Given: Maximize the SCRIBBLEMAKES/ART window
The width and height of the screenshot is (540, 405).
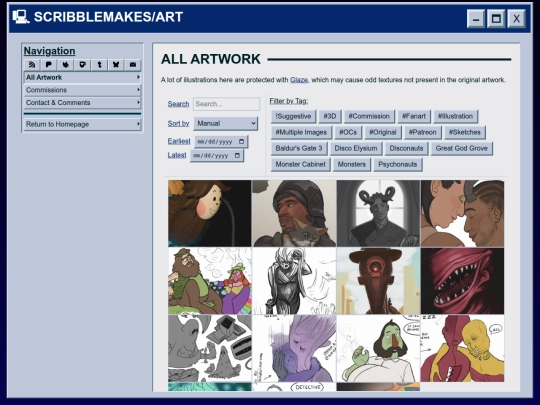Looking at the screenshot, I should point(496,19).
